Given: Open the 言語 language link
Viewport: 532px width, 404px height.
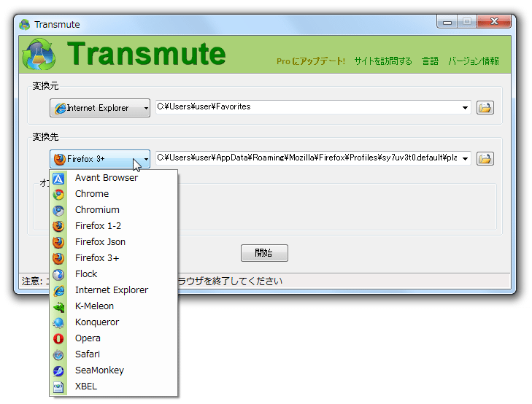Looking at the screenshot, I should point(430,61).
